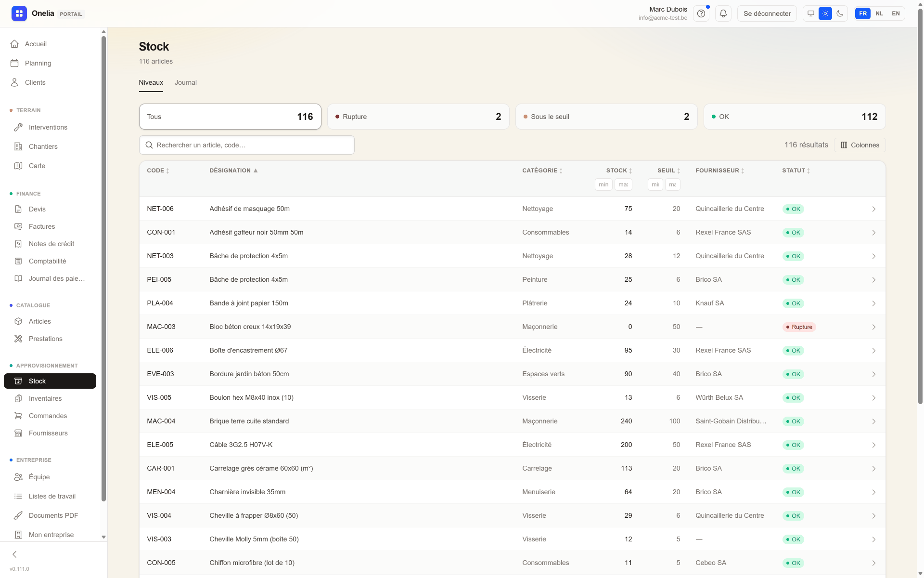Switch to the Journal tab
Viewport: 924px width, 578px height.
point(186,82)
